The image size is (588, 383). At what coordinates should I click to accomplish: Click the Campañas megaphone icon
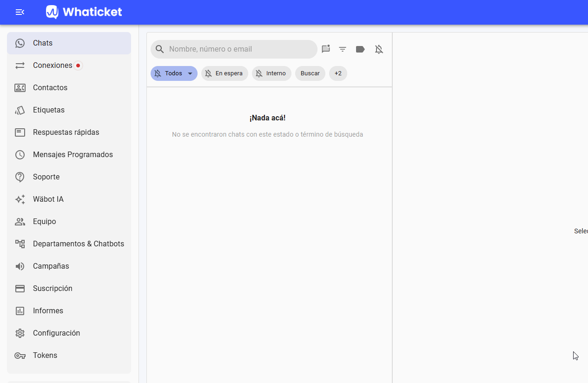click(x=20, y=266)
